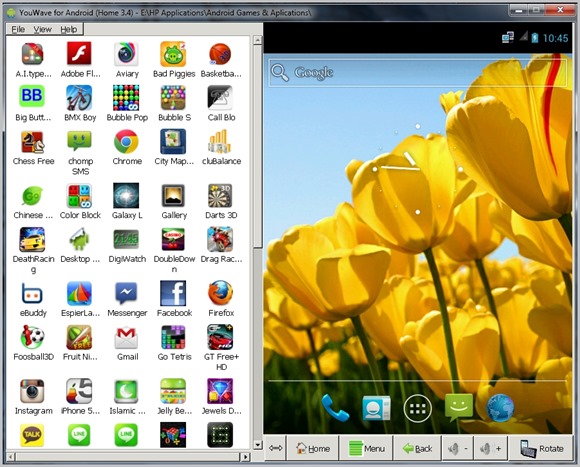Open Jewels D... game icon
The height and width of the screenshot is (467, 580).
pyautogui.click(x=220, y=391)
